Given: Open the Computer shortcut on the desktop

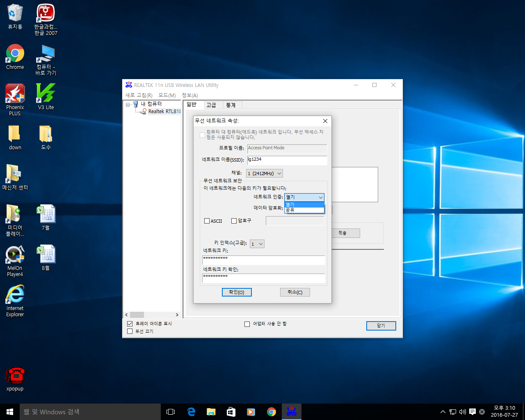Looking at the screenshot, I should tap(46, 59).
